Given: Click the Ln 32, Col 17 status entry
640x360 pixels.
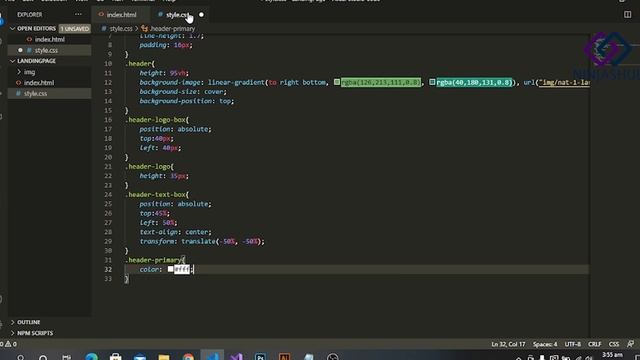Looking at the screenshot, I should coord(508,344).
